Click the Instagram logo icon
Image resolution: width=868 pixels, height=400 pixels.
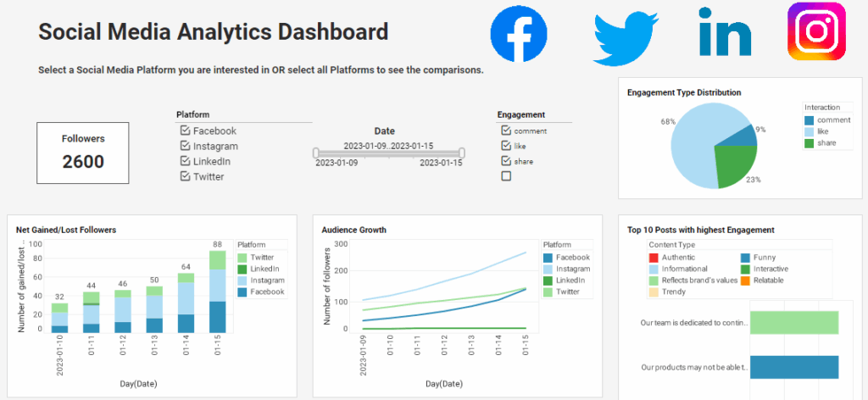point(816,31)
